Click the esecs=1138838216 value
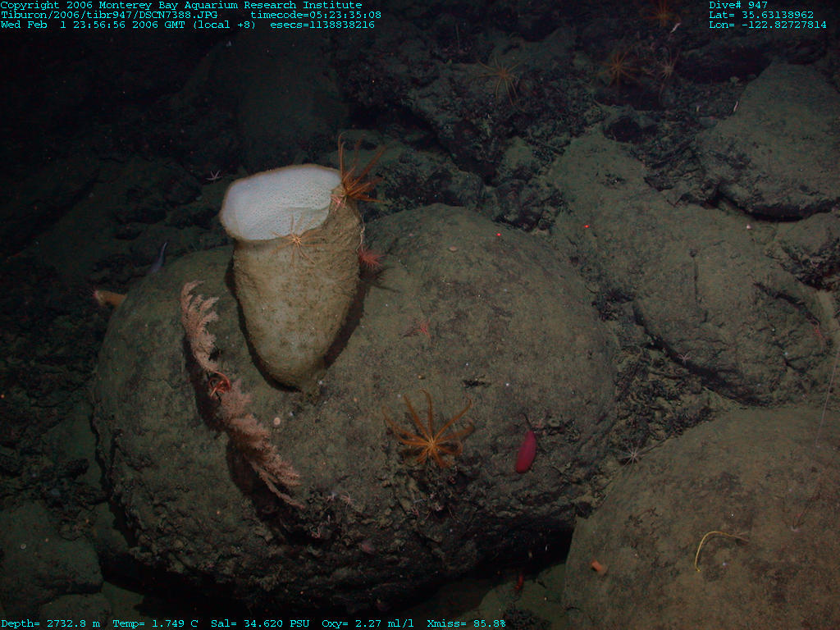The image size is (840, 630). pyautogui.click(x=322, y=25)
